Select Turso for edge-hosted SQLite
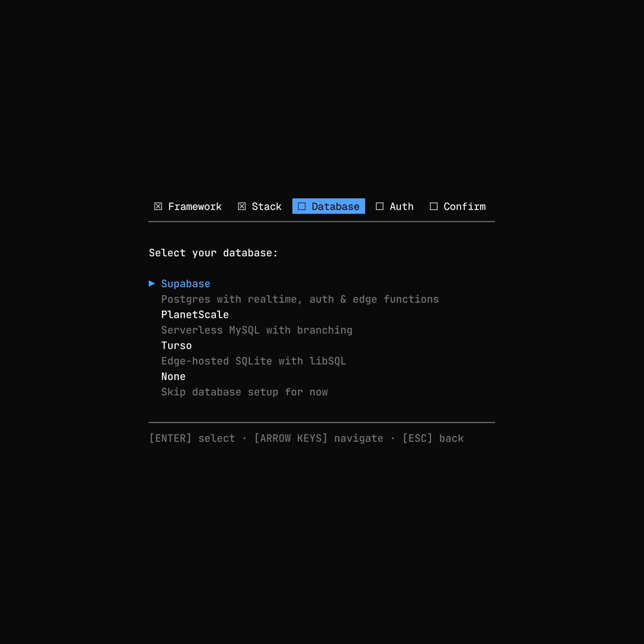Viewport: 644px width, 644px height. (176, 345)
